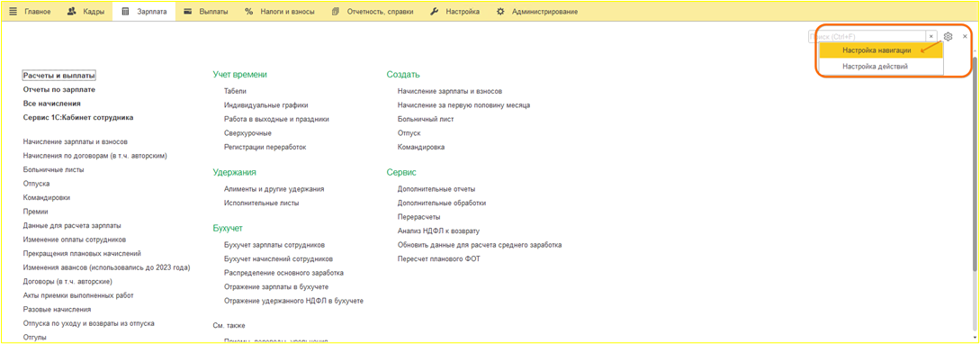
Task: Open Регистрации переработок
Action: coord(265,147)
